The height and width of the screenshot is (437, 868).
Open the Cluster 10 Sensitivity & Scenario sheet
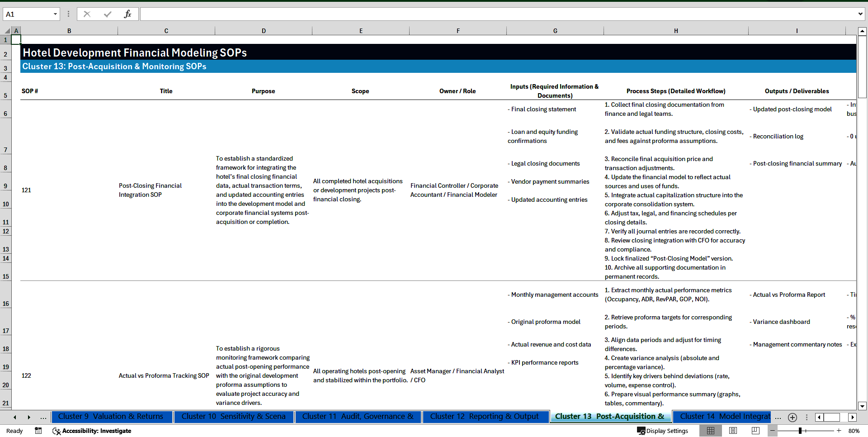(233, 416)
